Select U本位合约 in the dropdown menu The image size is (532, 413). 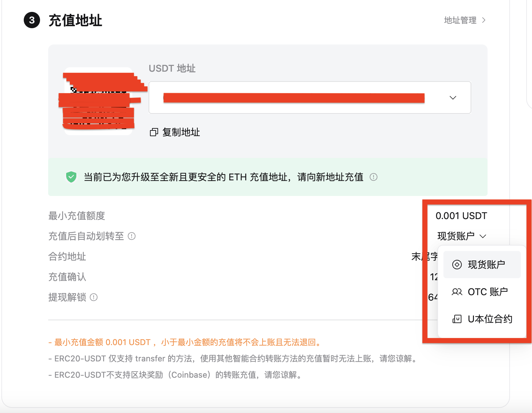tap(482, 319)
